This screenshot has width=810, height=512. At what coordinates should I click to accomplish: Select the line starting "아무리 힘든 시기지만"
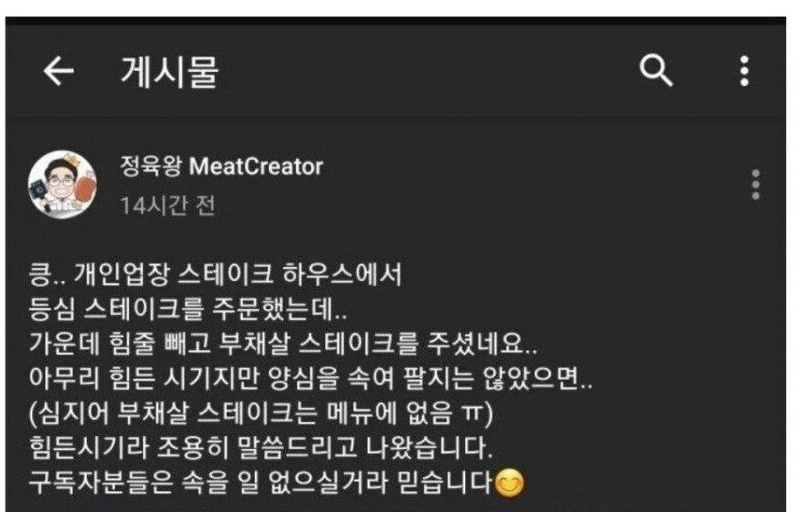(x=310, y=378)
